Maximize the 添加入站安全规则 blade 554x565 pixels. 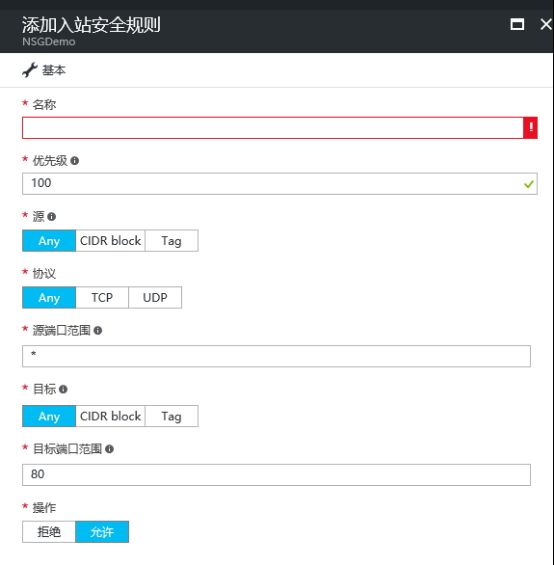(x=517, y=25)
